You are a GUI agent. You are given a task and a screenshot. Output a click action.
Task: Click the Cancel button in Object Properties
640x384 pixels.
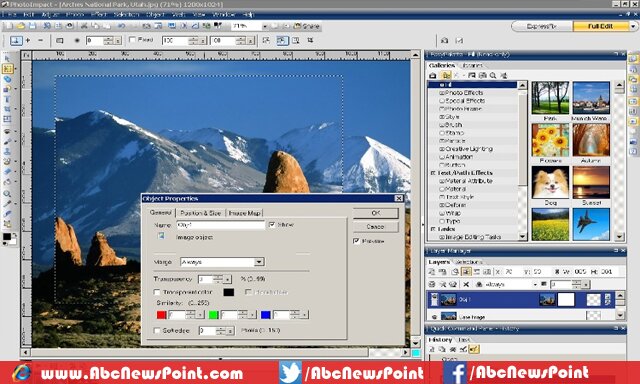[x=376, y=226]
